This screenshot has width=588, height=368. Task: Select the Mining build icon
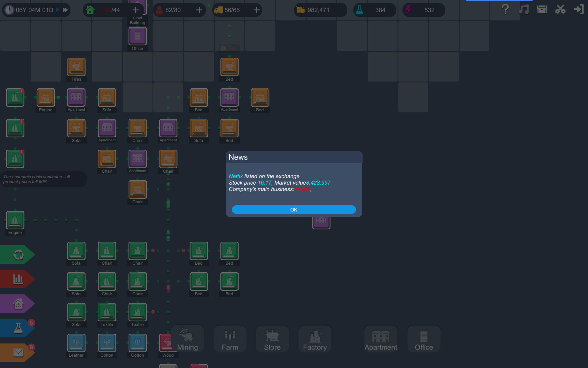coord(187,339)
